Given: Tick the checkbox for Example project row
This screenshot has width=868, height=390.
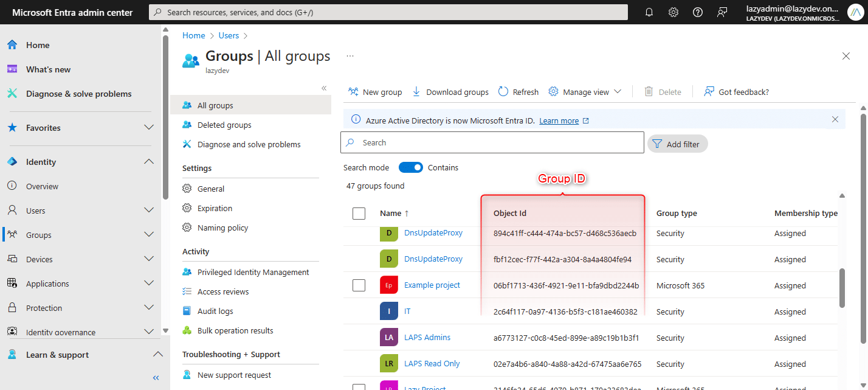Looking at the screenshot, I should [x=359, y=285].
